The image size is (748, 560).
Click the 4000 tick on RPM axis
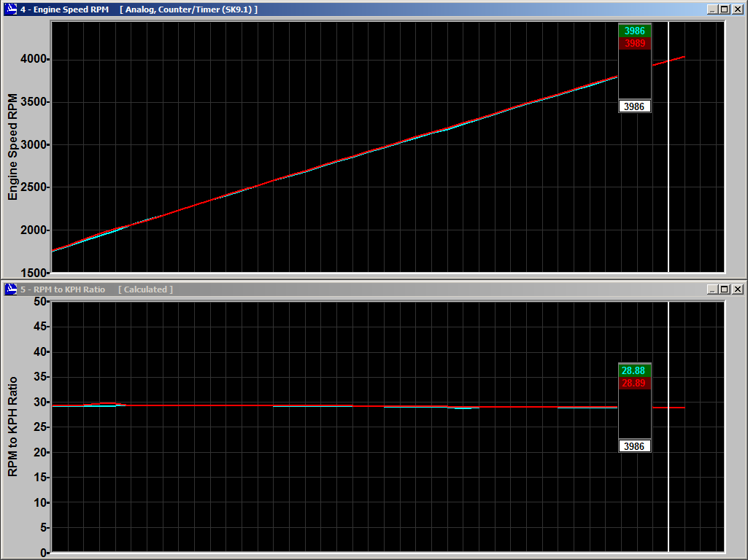[x=34, y=59]
